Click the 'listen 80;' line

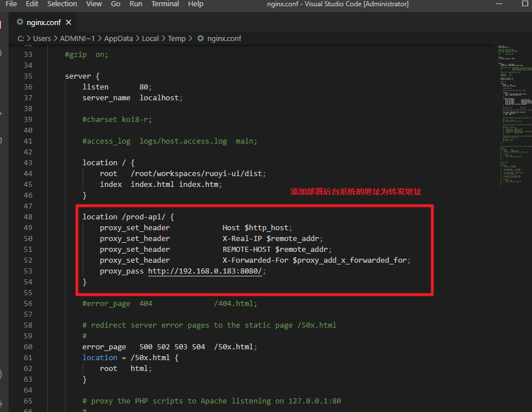pos(117,87)
